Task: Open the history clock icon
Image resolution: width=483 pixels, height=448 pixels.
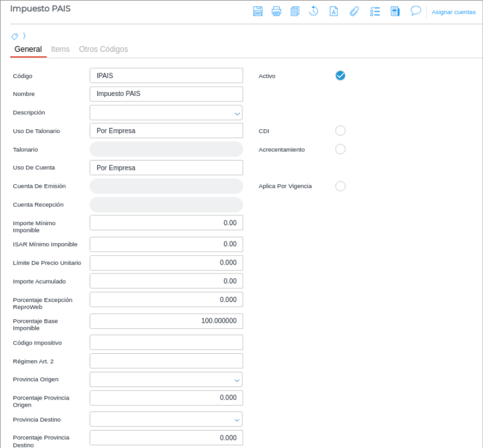Action: 314,11
